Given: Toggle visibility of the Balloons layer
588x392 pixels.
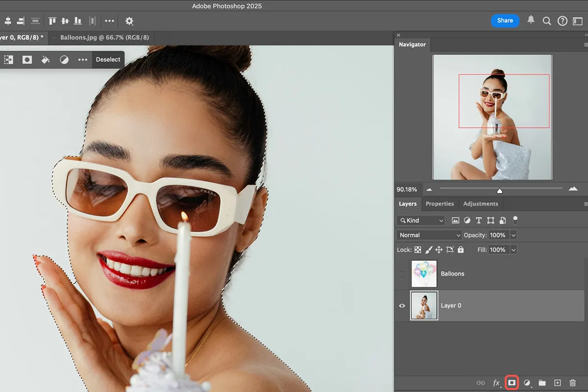Looking at the screenshot, I should tap(402, 273).
